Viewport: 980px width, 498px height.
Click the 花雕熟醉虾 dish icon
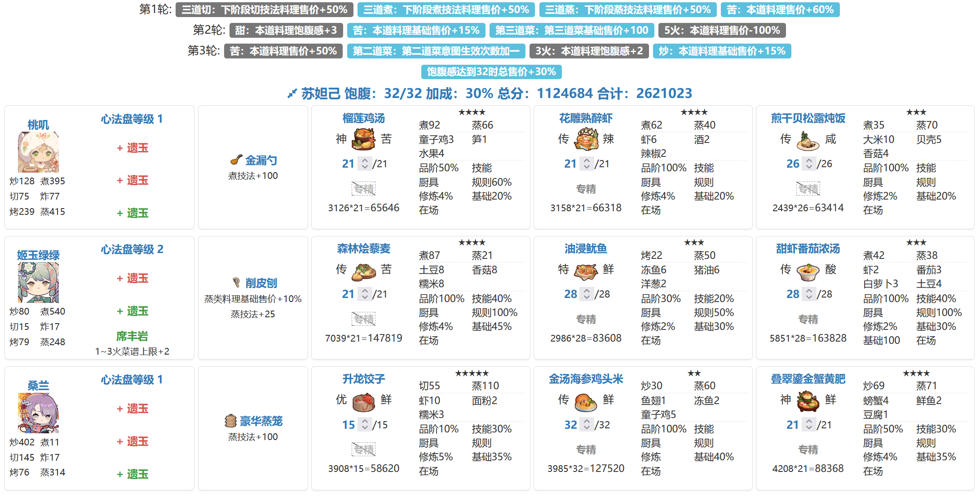click(586, 139)
